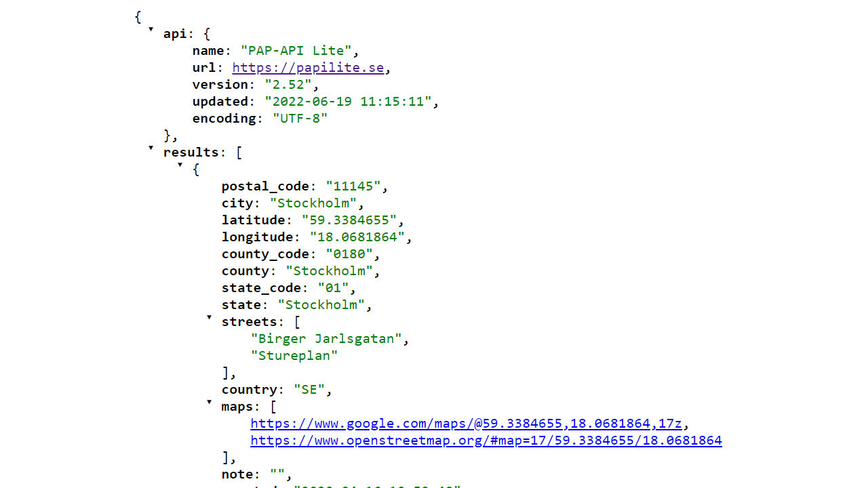
Task: Select longitude value "18.0681864"
Action: 357,237
